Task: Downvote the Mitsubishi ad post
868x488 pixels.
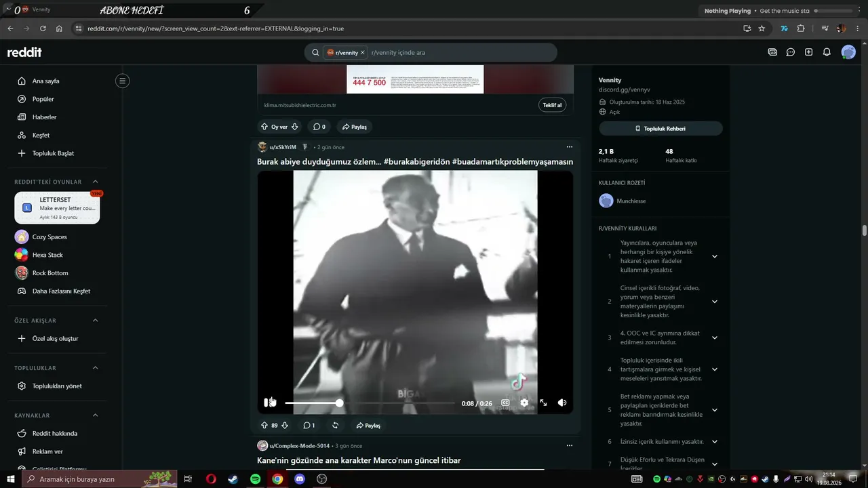Action: tap(295, 127)
